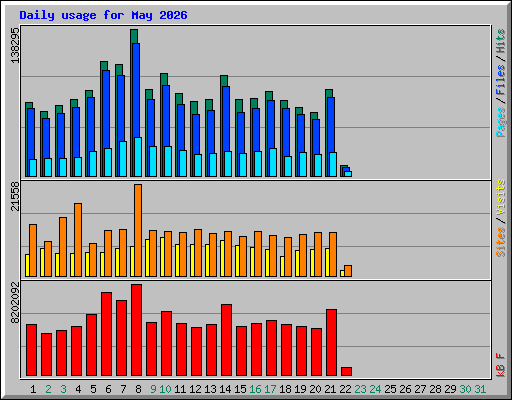
Task: Click the cyan pages bar for day 8
Action: click(x=138, y=157)
